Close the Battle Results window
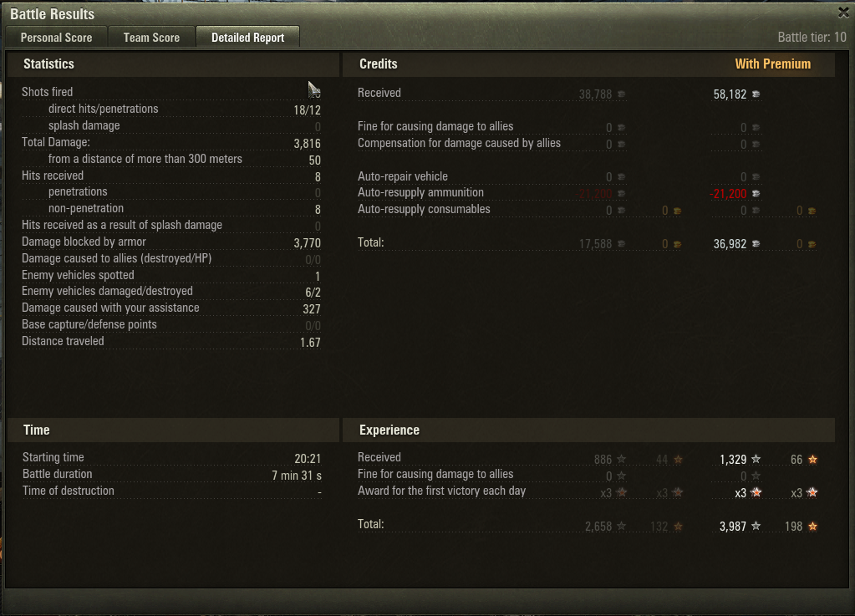Image resolution: width=855 pixels, height=616 pixels. coord(843,12)
